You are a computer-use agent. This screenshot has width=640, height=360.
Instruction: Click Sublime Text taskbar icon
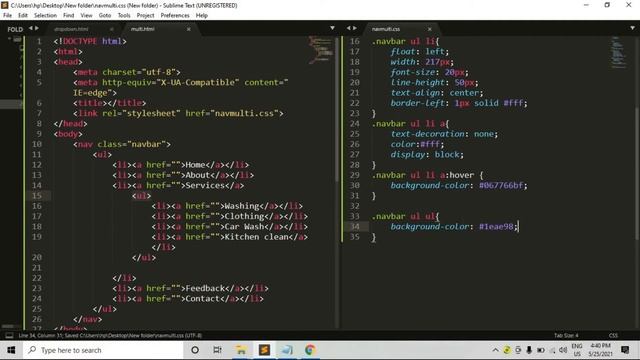pos(264,350)
